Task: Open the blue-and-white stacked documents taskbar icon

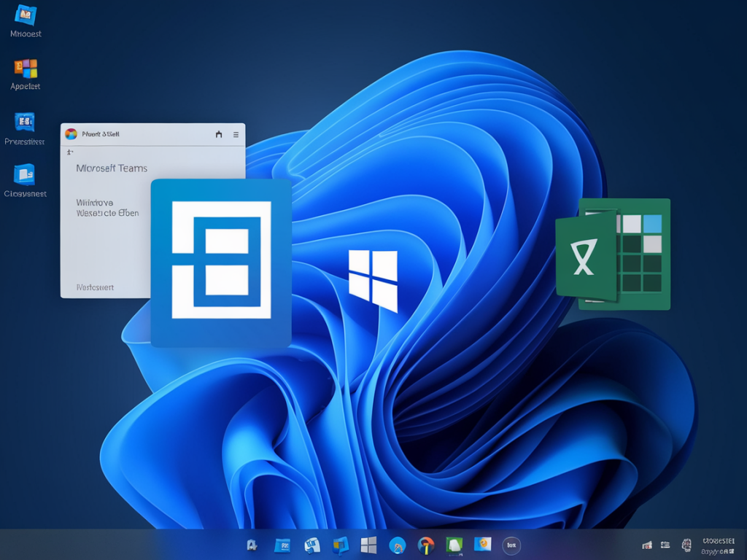Action: coord(312,545)
